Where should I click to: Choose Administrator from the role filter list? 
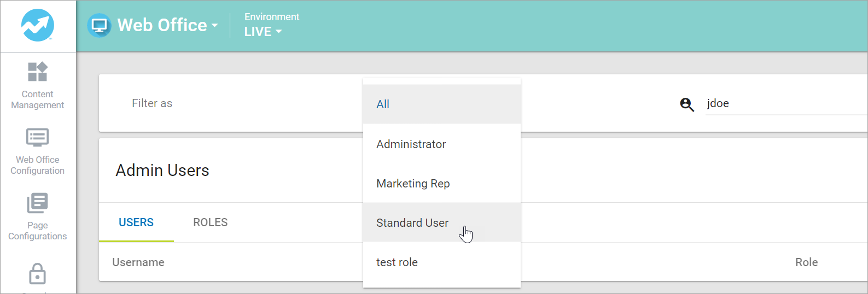(411, 144)
